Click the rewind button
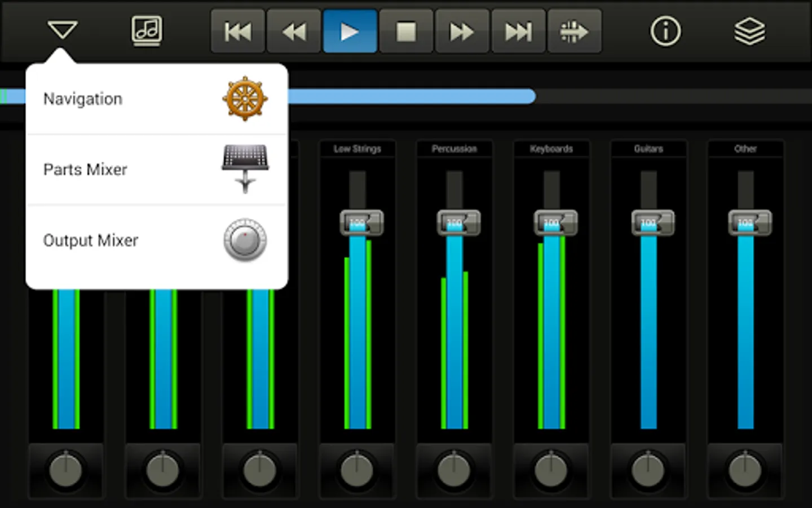Screen dimensions: 812x508 (x=294, y=31)
